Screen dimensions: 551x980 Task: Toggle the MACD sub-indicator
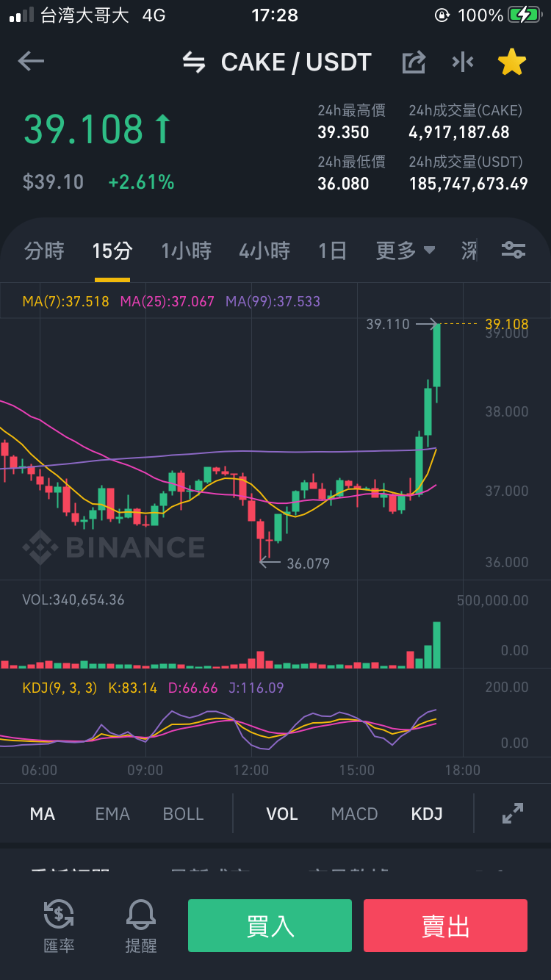click(354, 814)
